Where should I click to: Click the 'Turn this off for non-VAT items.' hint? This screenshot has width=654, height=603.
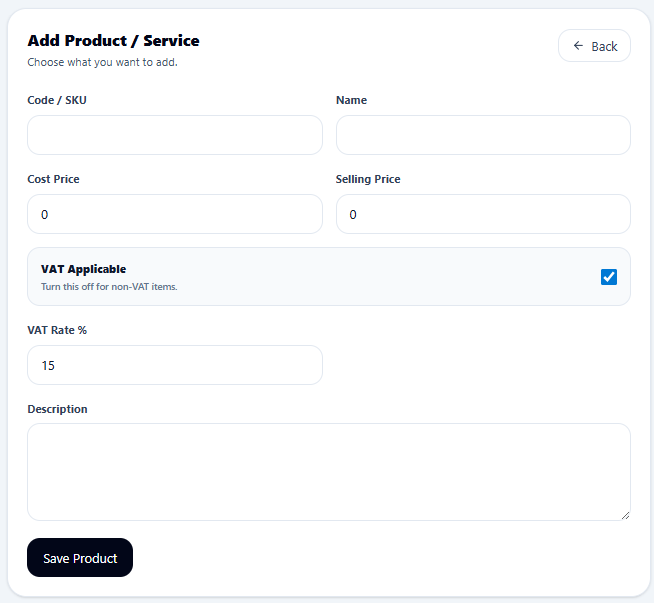click(109, 286)
